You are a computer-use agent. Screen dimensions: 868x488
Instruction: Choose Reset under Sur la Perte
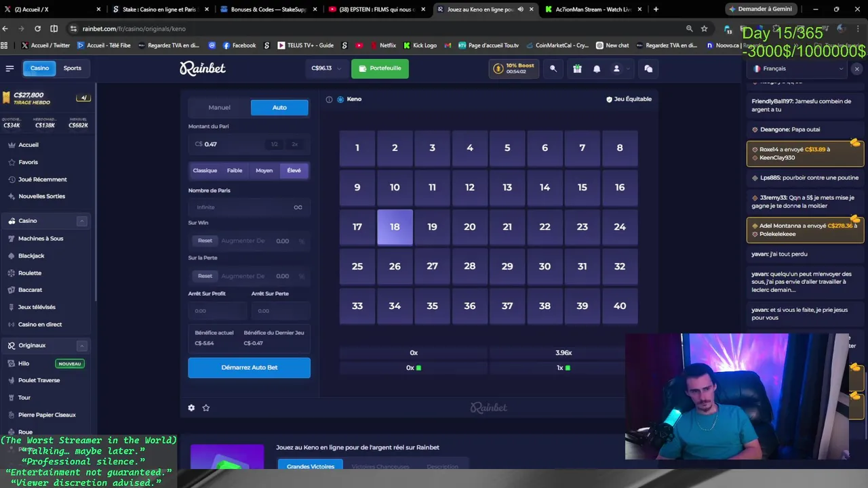point(205,276)
